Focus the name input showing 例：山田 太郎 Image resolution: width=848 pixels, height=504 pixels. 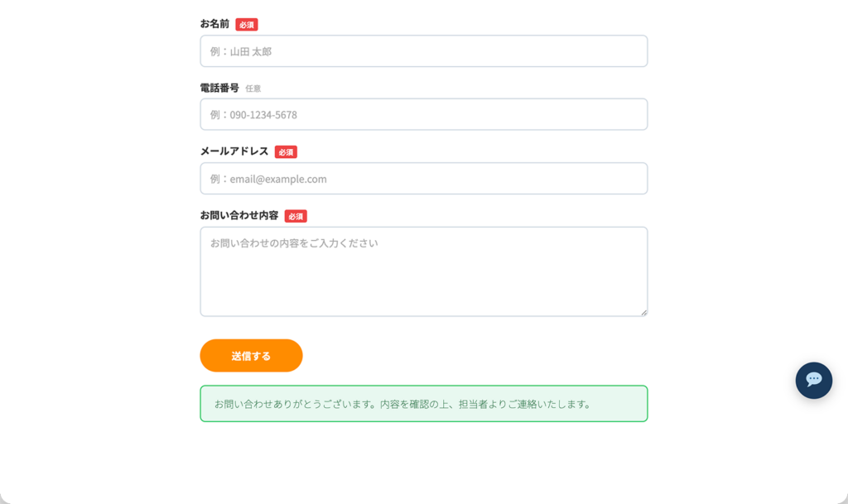(423, 50)
